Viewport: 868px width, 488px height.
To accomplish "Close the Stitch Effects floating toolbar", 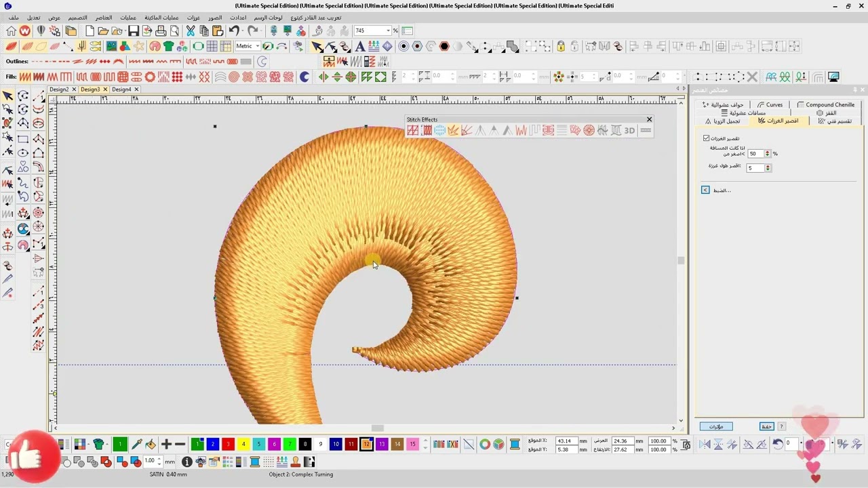I will [x=649, y=119].
